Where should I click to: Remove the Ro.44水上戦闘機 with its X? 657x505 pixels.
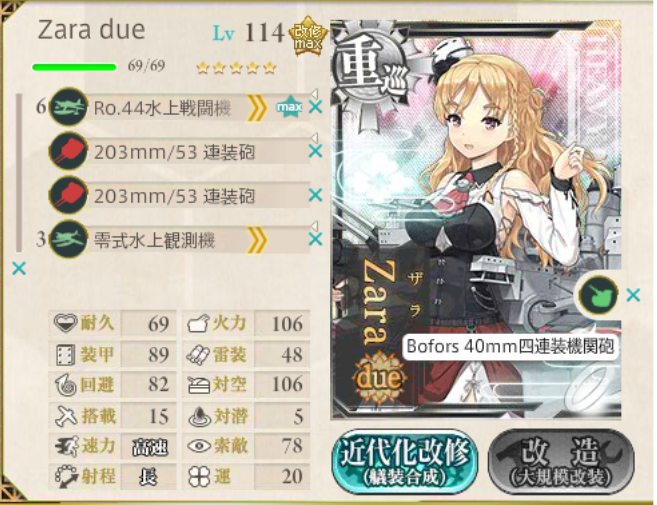[x=315, y=107]
